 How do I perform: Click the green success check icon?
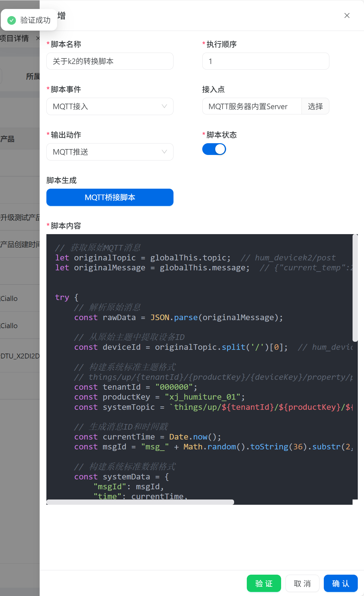11,20
